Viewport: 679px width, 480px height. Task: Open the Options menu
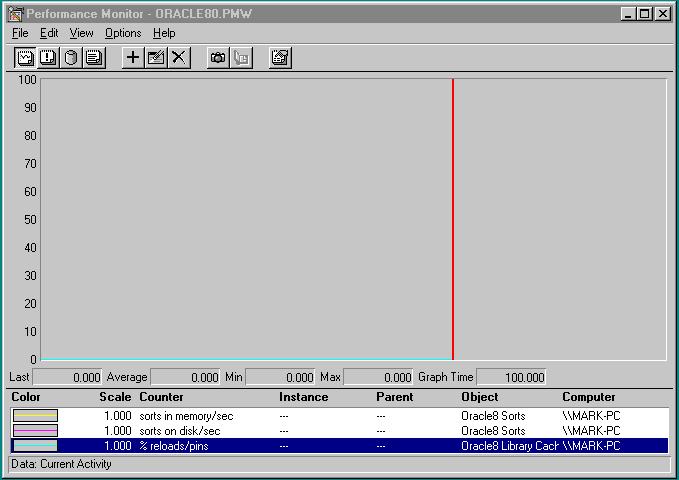[x=123, y=33]
